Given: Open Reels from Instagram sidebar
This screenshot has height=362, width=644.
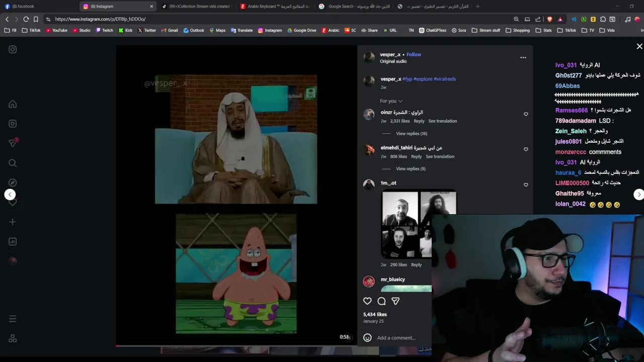Looking at the screenshot, I should [x=13, y=124].
